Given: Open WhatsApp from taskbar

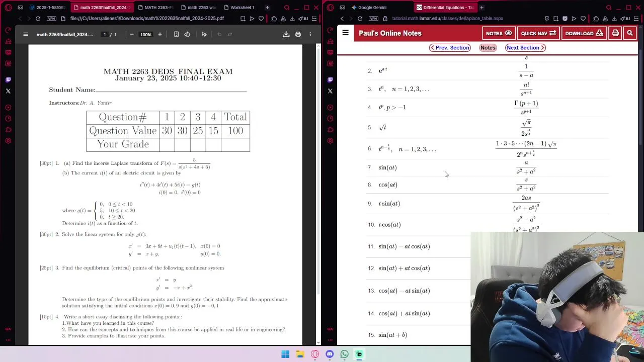Looking at the screenshot, I should click(344, 354).
